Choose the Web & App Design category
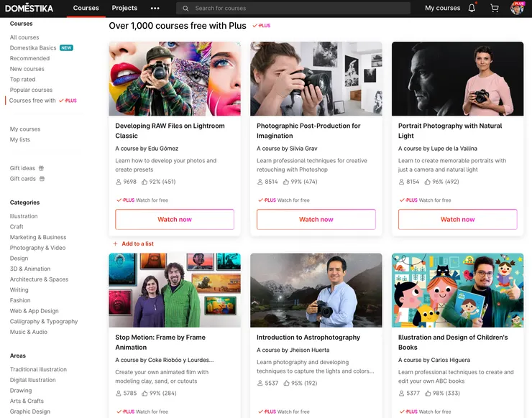 click(x=35, y=311)
